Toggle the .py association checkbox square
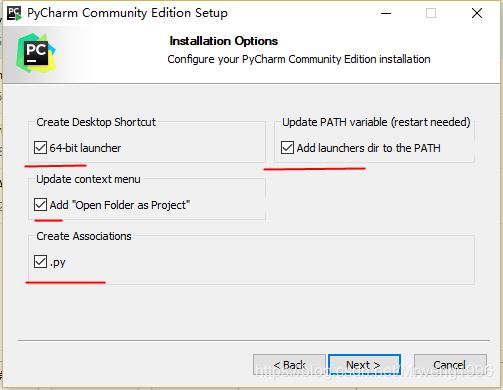Image resolution: width=503 pixels, height=390 pixels. [x=40, y=261]
